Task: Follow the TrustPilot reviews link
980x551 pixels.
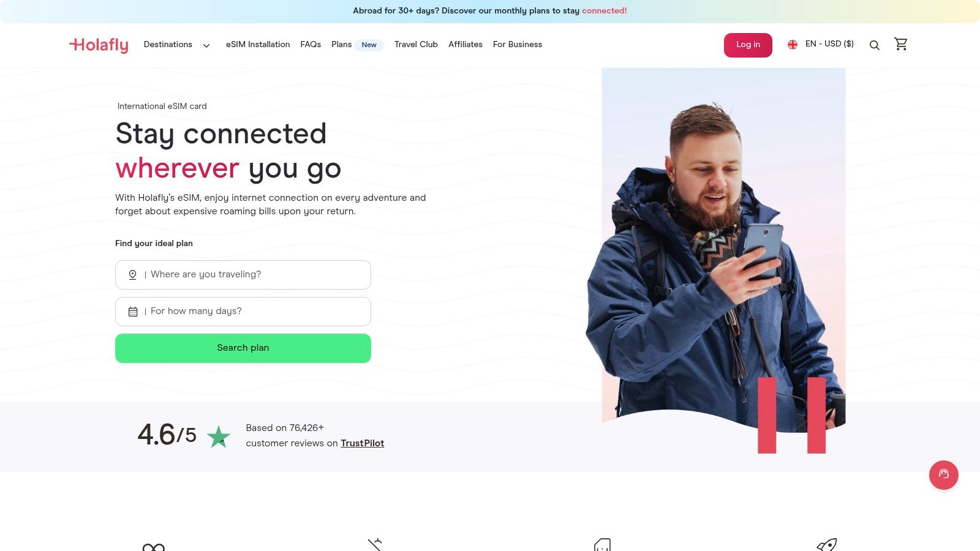Action: click(363, 443)
